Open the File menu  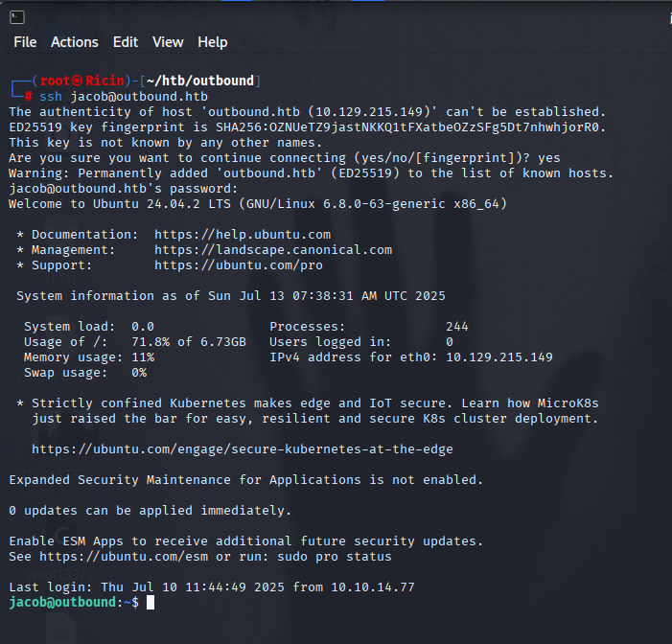(x=25, y=42)
